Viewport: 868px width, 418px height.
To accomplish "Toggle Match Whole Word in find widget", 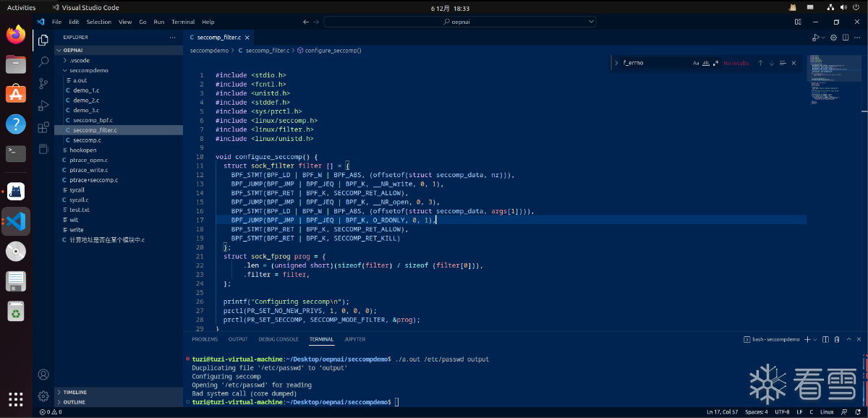I will [706, 63].
